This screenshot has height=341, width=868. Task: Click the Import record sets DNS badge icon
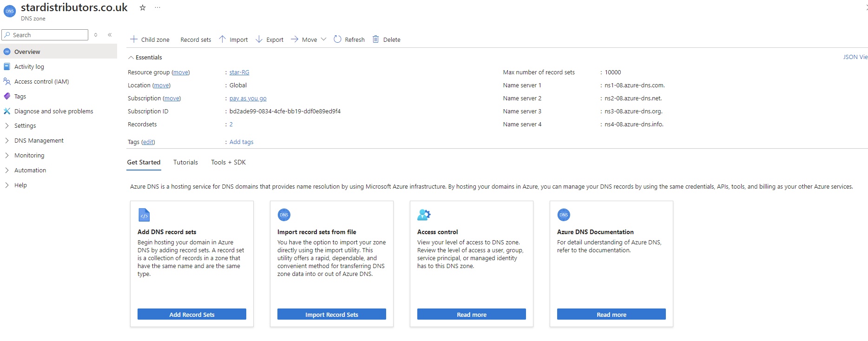pos(284,215)
